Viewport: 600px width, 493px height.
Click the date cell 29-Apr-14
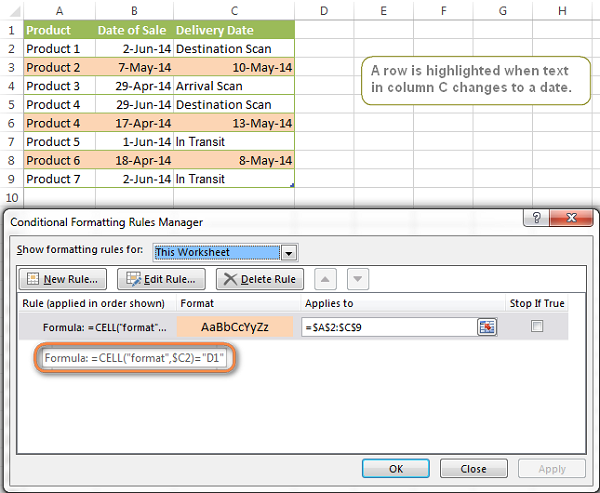pos(134,86)
